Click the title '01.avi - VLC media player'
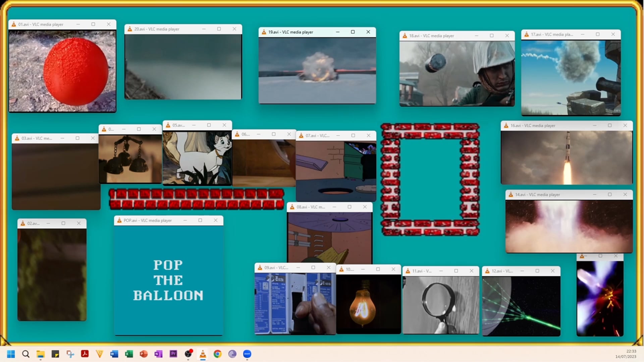This screenshot has height=362, width=644. 41,24
